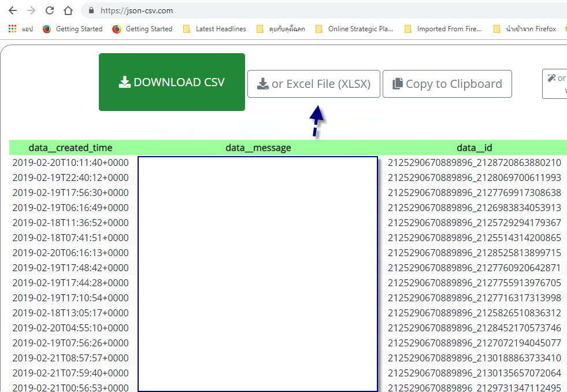Select timestamp 2019-02-18T13:05:17+0000
567x392 pixels.
click(71, 313)
